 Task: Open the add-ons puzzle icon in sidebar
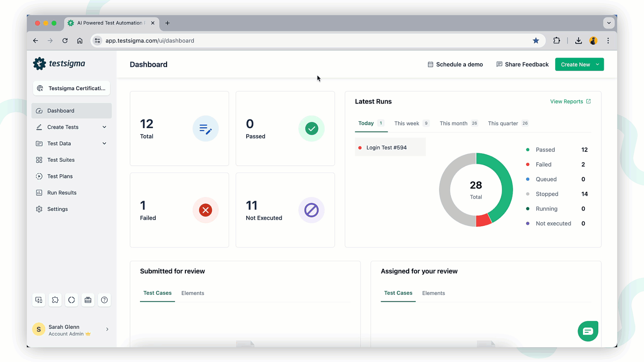55,300
